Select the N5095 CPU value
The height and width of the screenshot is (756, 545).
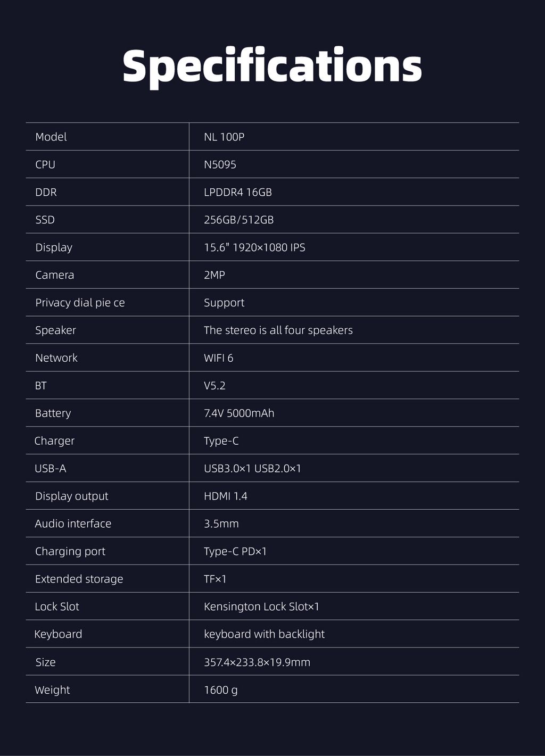pyautogui.click(x=220, y=164)
